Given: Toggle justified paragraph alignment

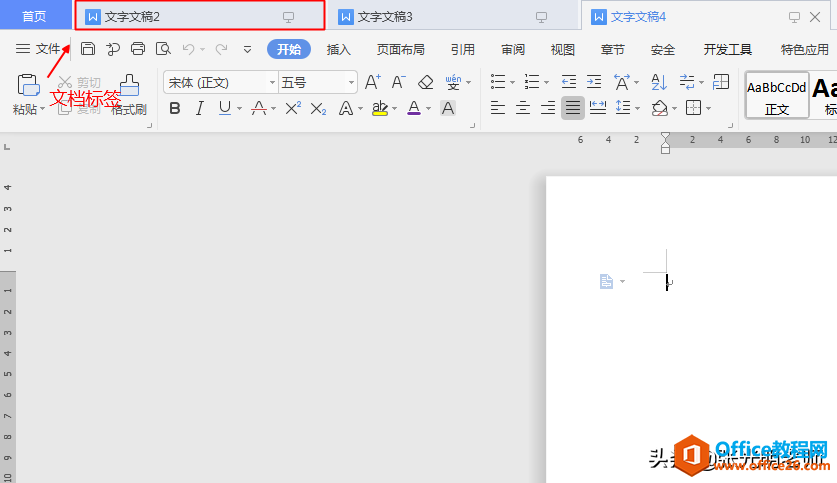Looking at the screenshot, I should click(x=573, y=108).
